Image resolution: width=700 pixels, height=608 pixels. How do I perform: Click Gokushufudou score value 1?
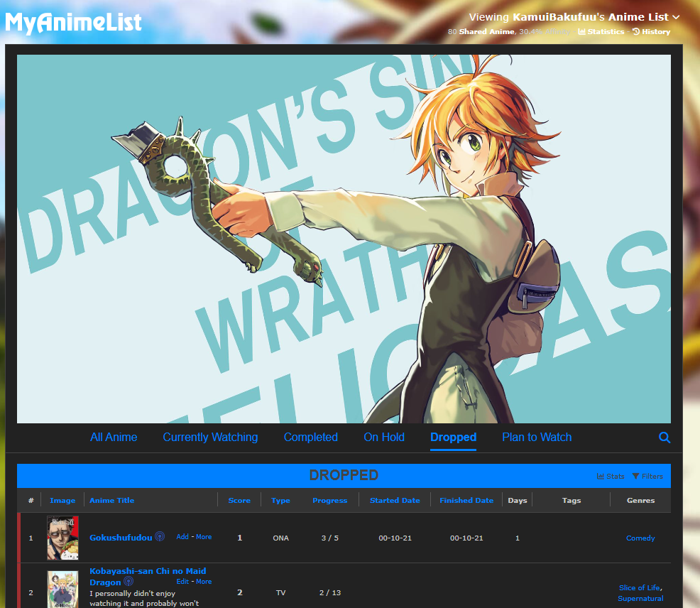click(x=240, y=538)
